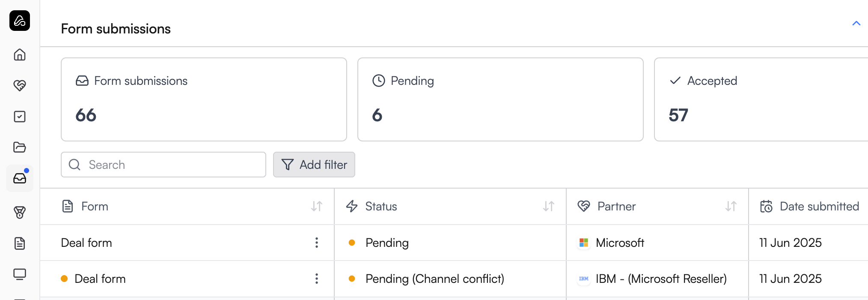The width and height of the screenshot is (868, 300).
Task: Click the Form submissions stat card
Action: click(x=204, y=99)
